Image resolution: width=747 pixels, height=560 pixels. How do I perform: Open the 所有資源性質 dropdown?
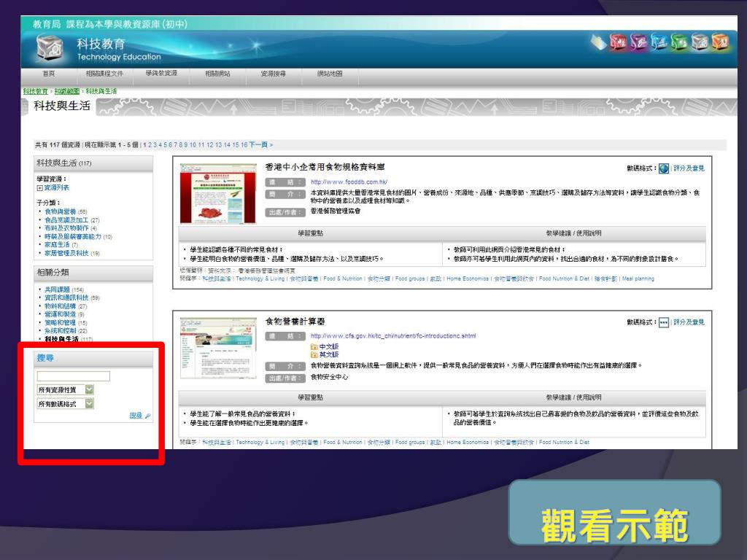tap(65, 389)
